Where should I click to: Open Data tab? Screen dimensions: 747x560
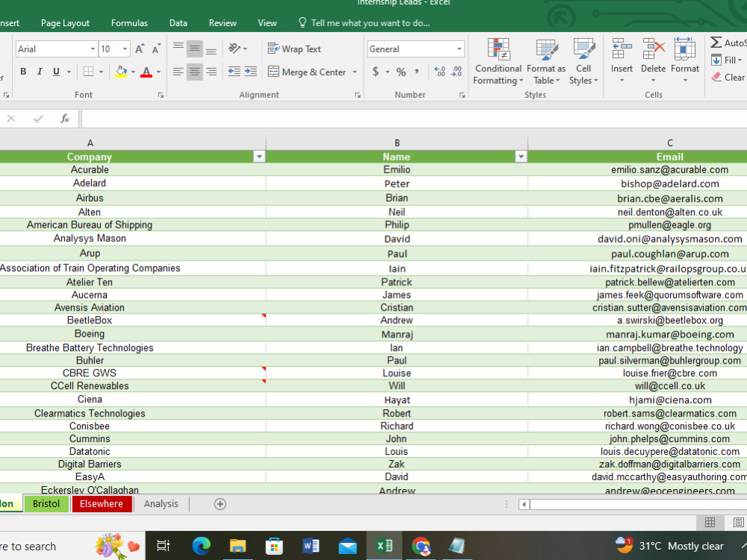179,23
